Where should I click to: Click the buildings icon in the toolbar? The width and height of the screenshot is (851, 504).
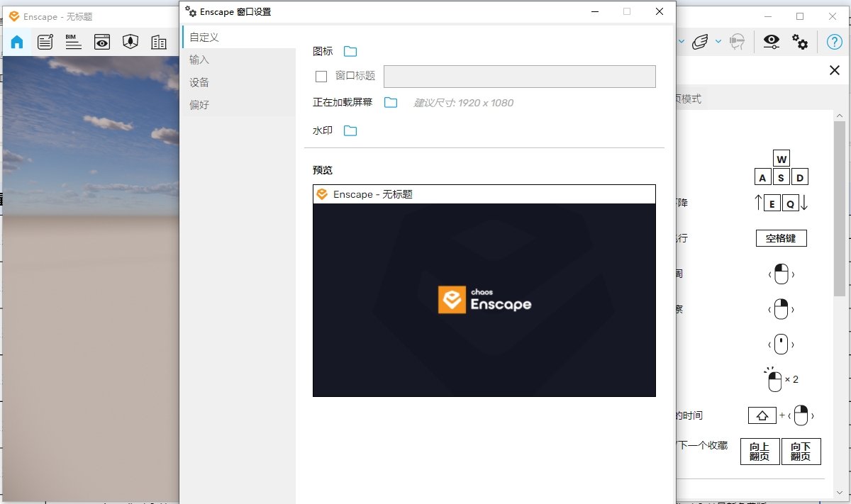tap(158, 43)
